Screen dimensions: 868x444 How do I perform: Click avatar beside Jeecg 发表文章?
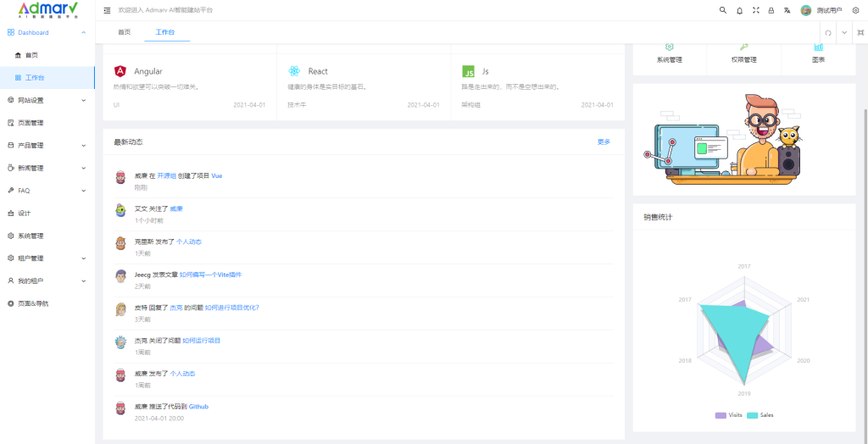(x=120, y=276)
